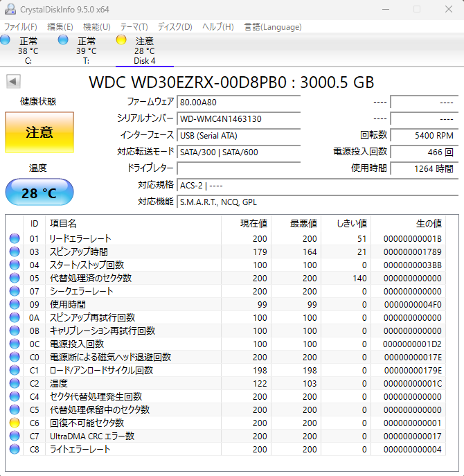
Task: Click the 生の値 column header
Action: click(x=427, y=223)
